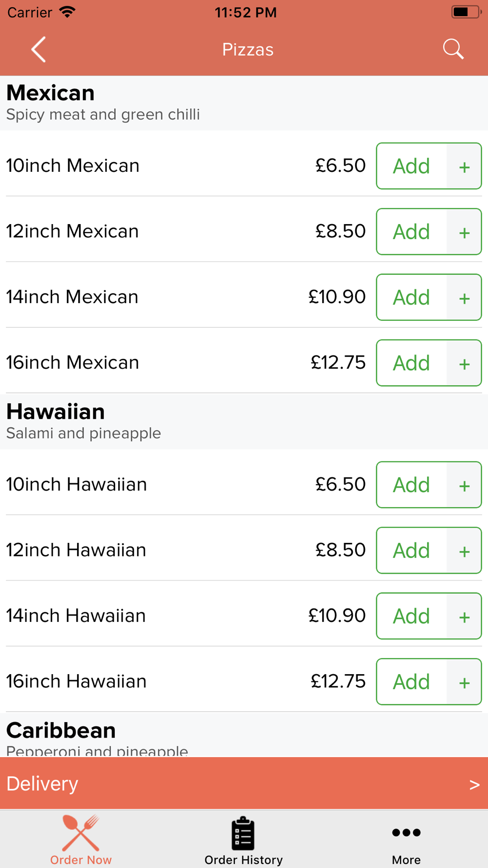The width and height of the screenshot is (488, 868).
Task: Tap plus icon for 10inch Hawaiian
Action: point(464,485)
